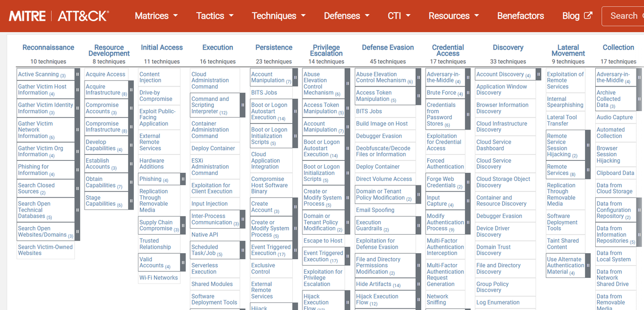Open the Log Enumeration technique

pos(498,302)
